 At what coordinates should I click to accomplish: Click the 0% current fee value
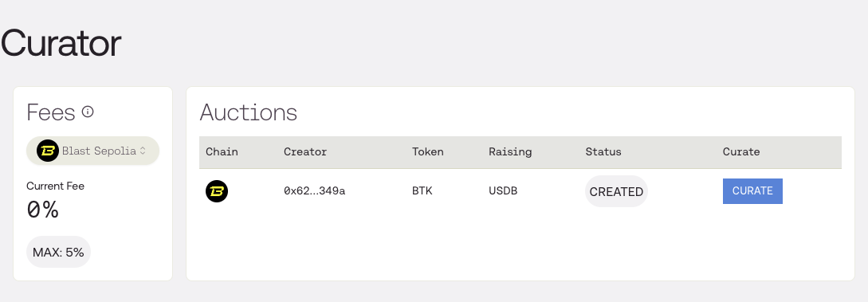pyautogui.click(x=42, y=210)
